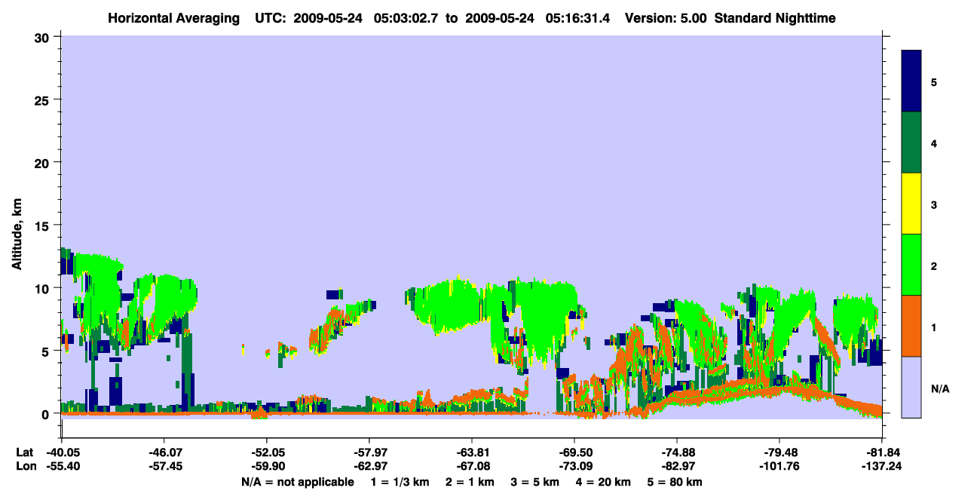Click the dark green colorbar segment for 4

point(911,143)
